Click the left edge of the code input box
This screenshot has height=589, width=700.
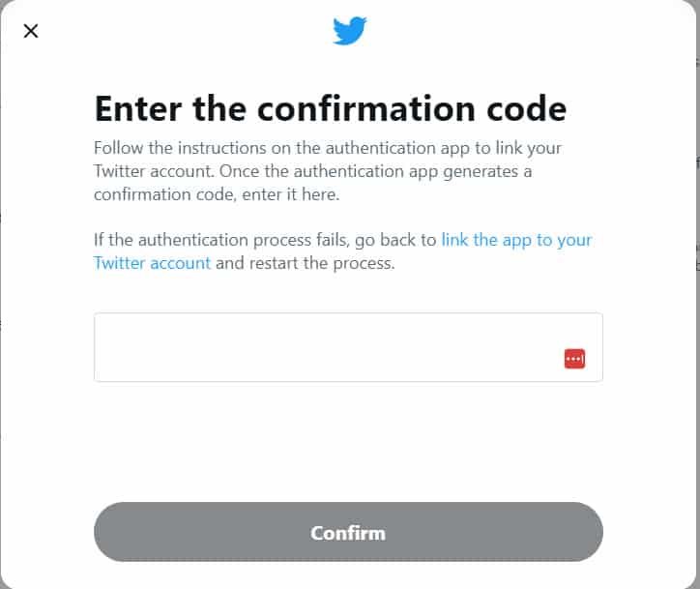(102, 347)
